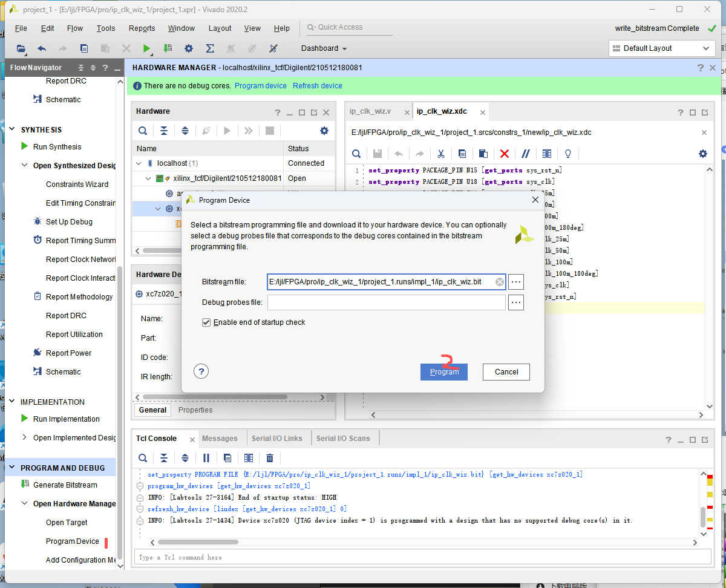Toggle column selection mode in editor toolbar
Screen dimensions: 726x588
coord(547,154)
